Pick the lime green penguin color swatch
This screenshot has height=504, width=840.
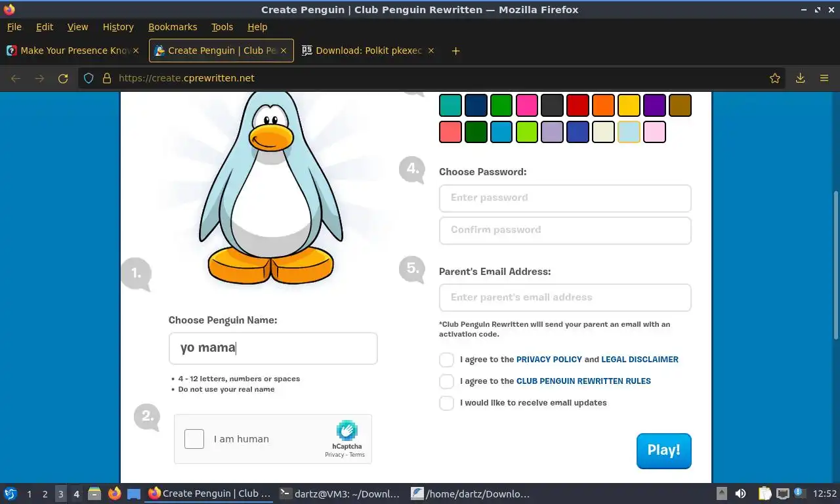pos(527,132)
